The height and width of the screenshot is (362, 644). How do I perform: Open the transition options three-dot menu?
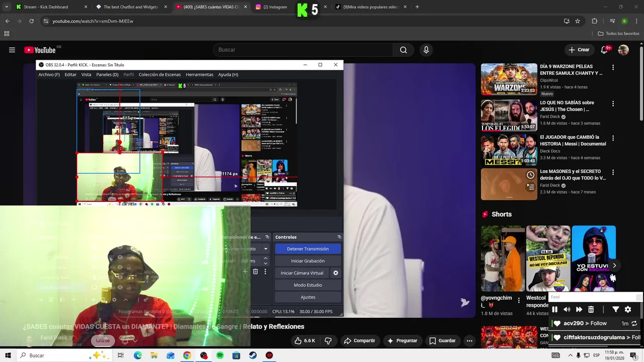(266, 271)
